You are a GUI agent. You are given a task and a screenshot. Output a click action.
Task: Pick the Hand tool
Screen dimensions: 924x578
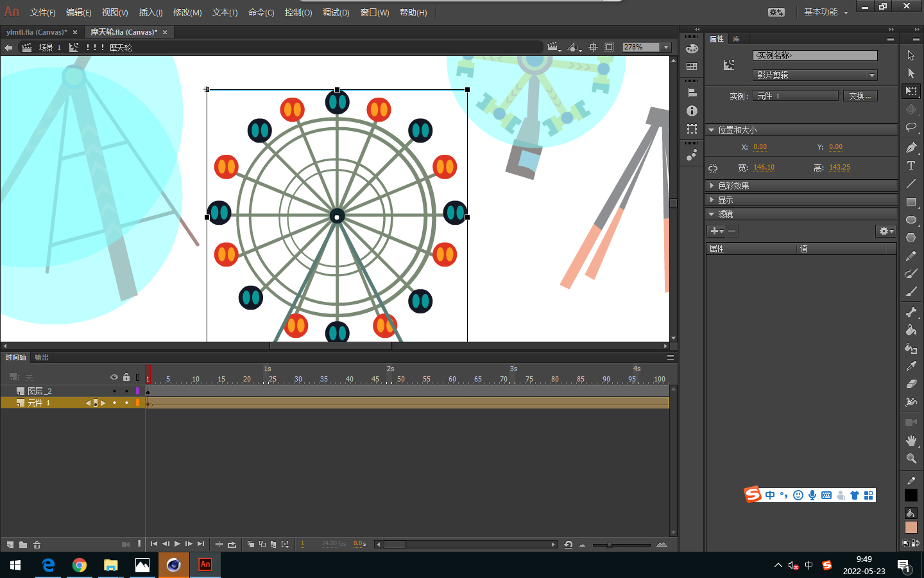(911, 441)
